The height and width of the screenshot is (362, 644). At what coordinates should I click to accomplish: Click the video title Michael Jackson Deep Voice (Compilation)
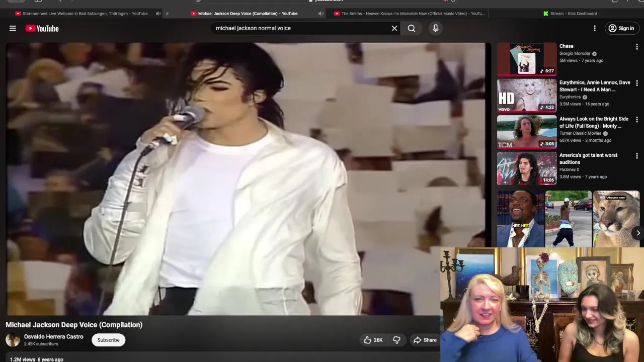[x=74, y=325]
